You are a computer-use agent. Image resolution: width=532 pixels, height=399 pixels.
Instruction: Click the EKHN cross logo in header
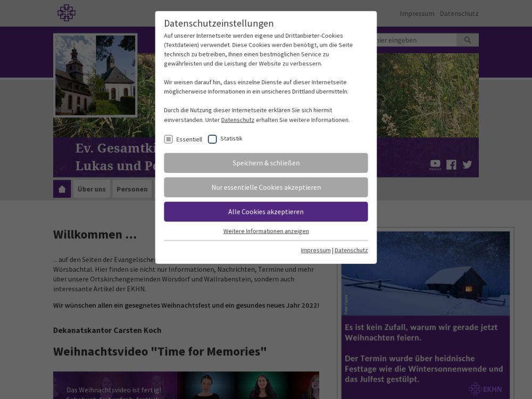[x=66, y=13]
